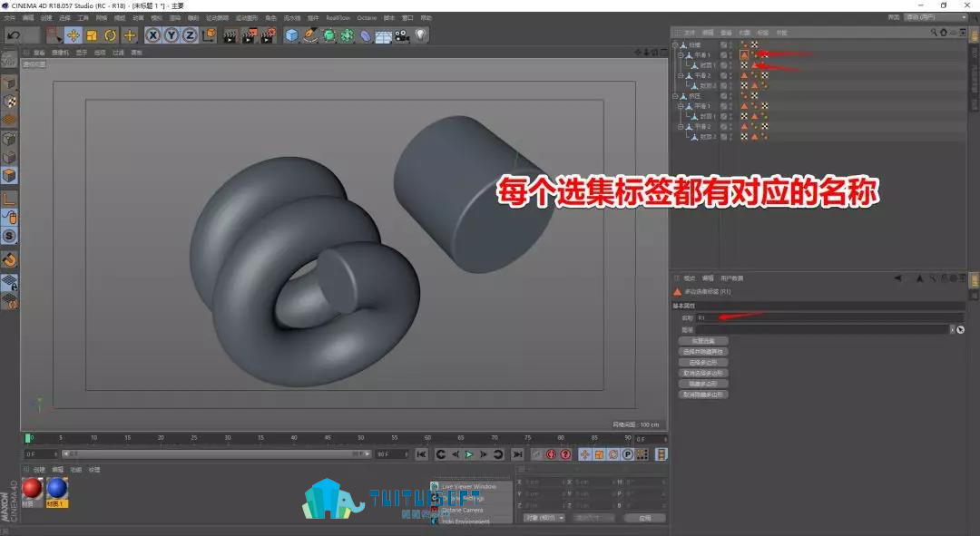
Task: Switch to Polygons mode
Action: [x=9, y=176]
